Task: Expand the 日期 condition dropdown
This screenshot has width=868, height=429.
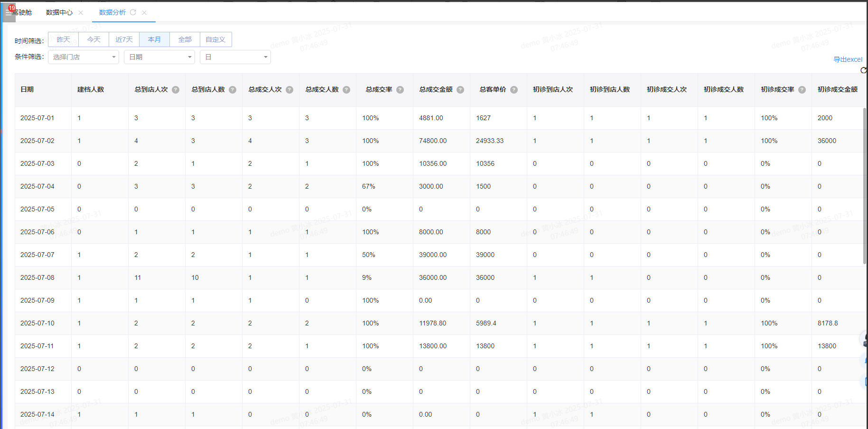Action: 159,57
